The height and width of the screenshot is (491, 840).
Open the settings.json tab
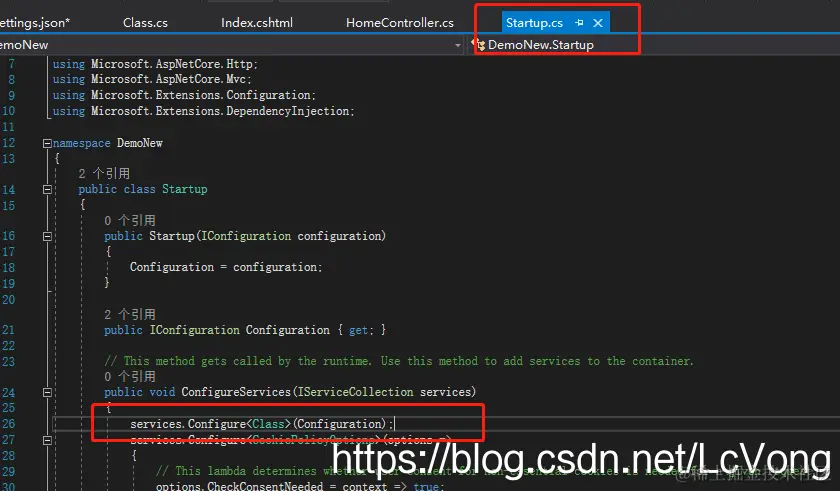pos(34,23)
